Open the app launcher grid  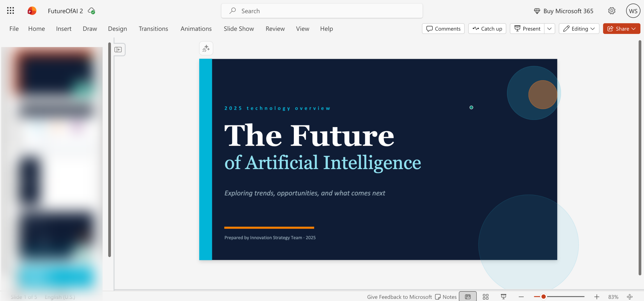pyautogui.click(x=10, y=11)
